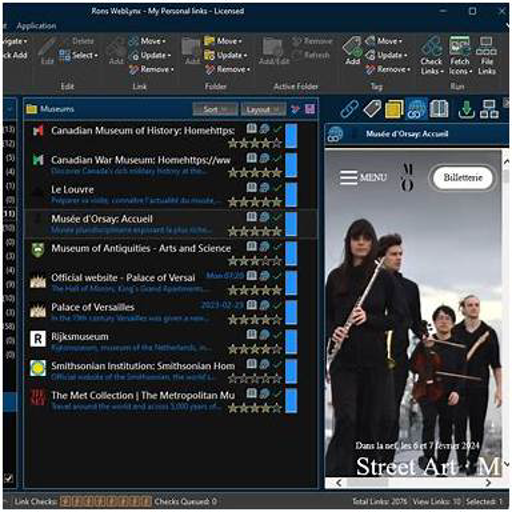Open the Layout dropdown in the Museums header
This screenshot has width=512, height=512.
click(x=263, y=110)
